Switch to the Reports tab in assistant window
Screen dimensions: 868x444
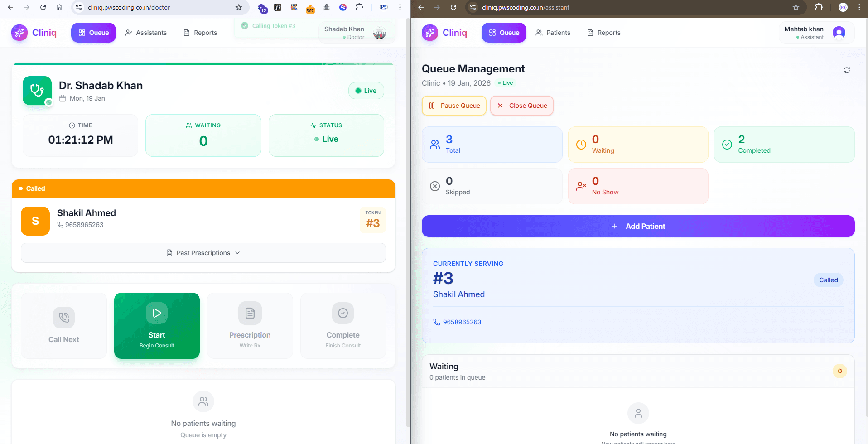[x=603, y=33]
